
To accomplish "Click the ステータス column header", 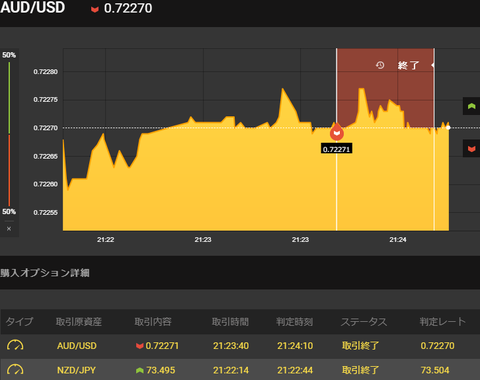I will coord(364,322).
